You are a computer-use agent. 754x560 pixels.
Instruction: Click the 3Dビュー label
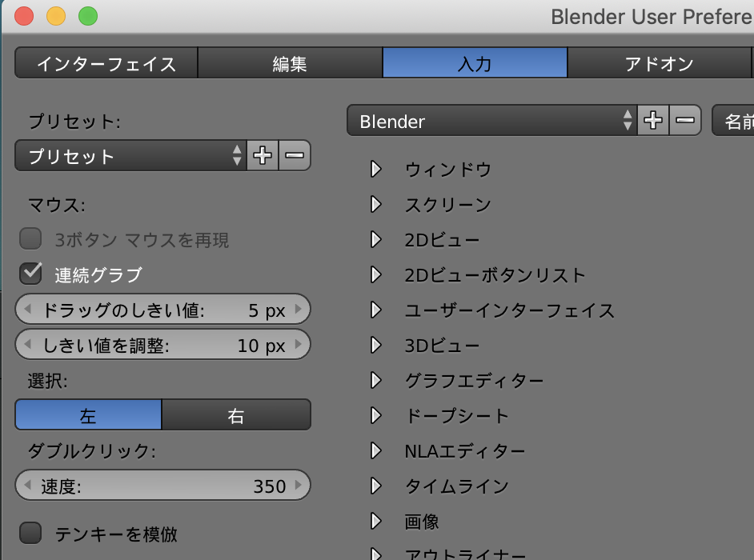(x=442, y=346)
